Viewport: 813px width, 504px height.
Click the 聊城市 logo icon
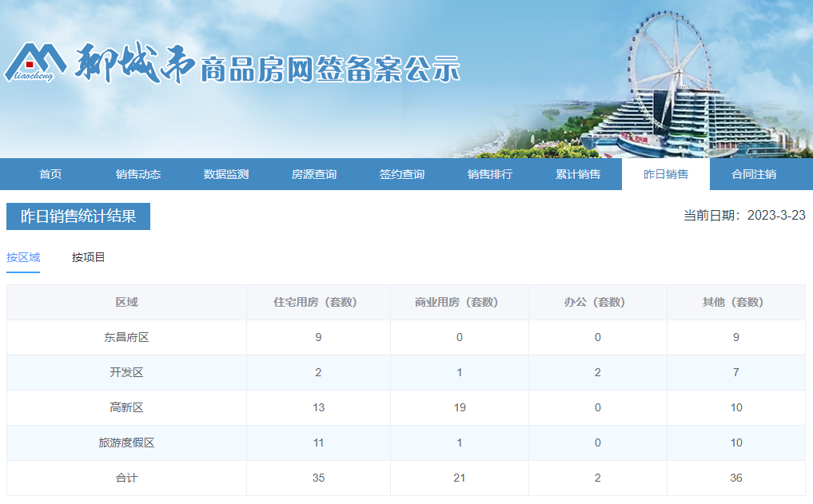coord(36,60)
